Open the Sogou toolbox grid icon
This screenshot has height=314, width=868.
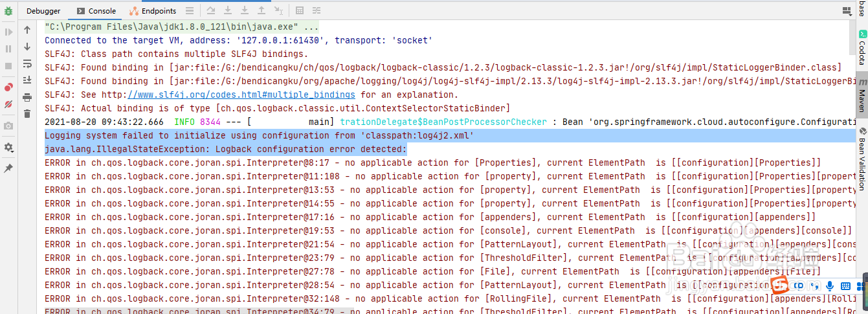(x=860, y=286)
